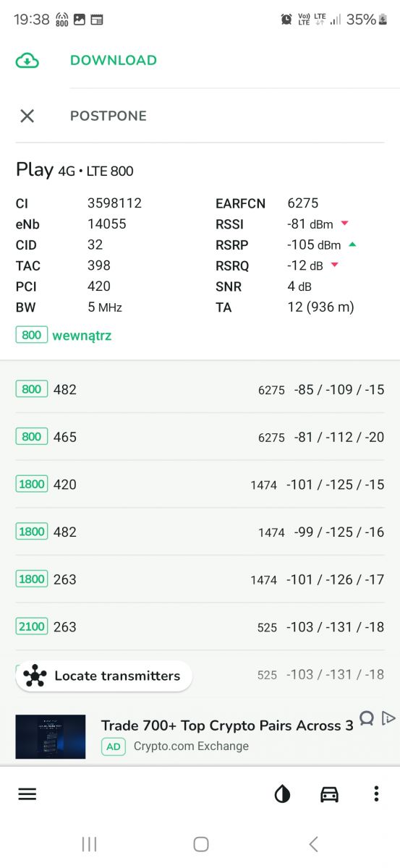Tap the 2100 band badge row 263

(32, 626)
